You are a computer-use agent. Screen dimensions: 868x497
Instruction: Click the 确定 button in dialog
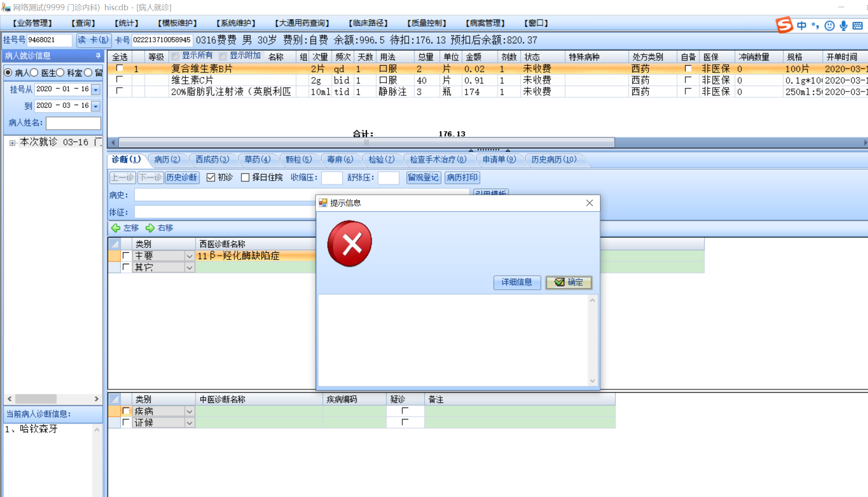[568, 282]
